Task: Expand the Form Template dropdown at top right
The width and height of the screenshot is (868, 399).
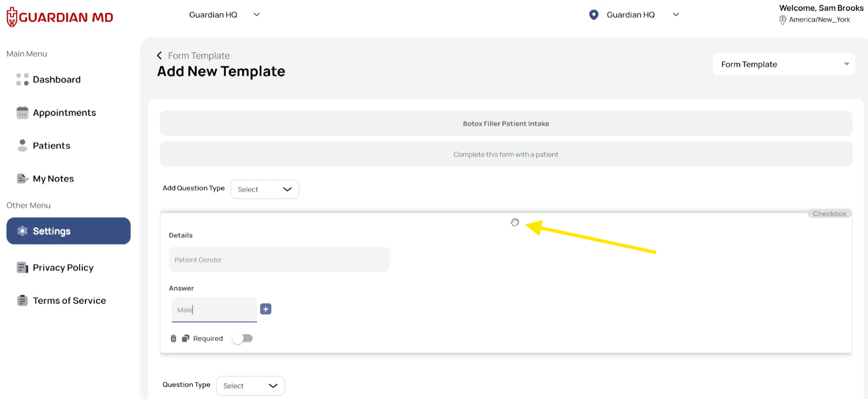Action: pyautogui.click(x=783, y=64)
